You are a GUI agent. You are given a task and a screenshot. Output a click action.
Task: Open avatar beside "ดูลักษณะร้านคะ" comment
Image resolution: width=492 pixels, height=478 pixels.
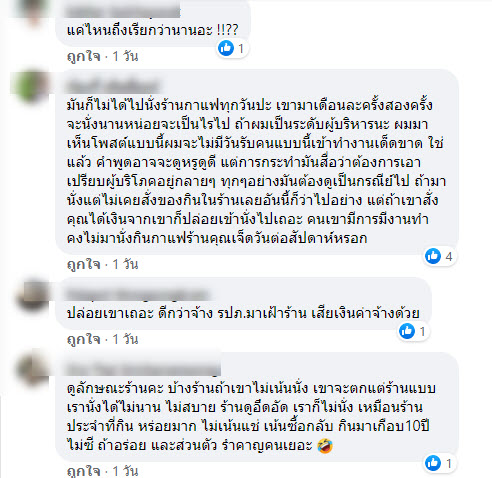point(33,369)
